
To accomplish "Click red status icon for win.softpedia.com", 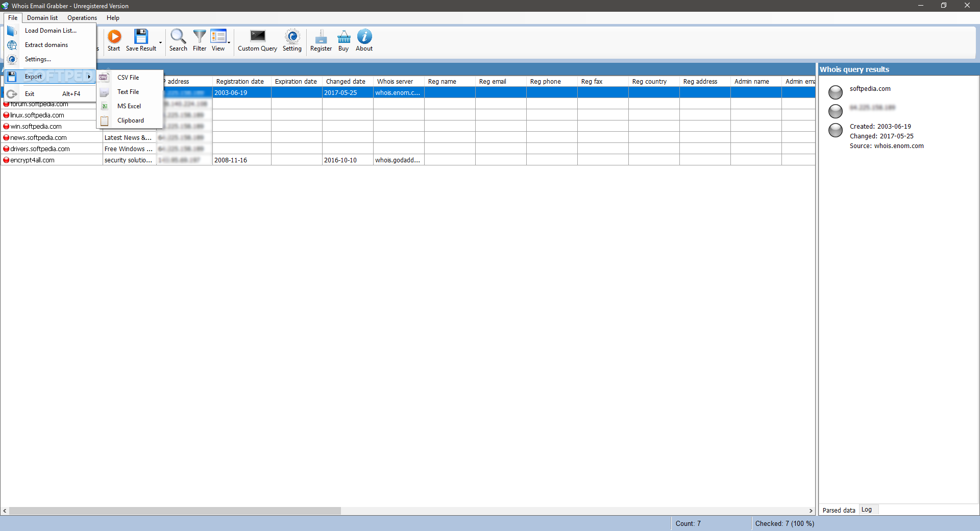I will tap(6, 127).
